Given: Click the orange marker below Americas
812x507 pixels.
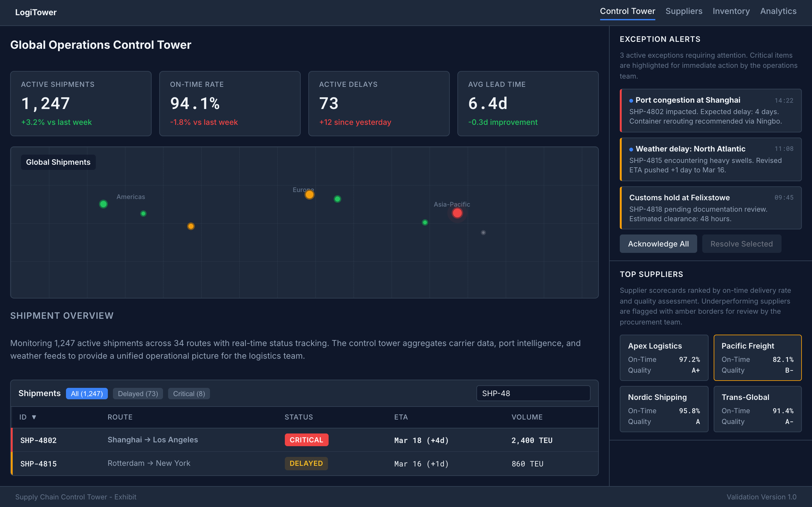Looking at the screenshot, I should point(191,226).
